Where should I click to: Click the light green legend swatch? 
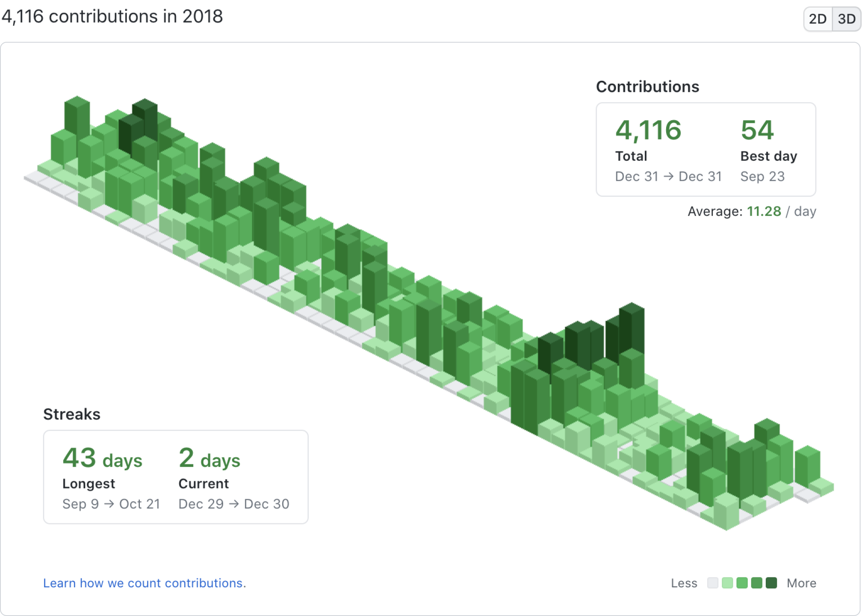click(727, 583)
